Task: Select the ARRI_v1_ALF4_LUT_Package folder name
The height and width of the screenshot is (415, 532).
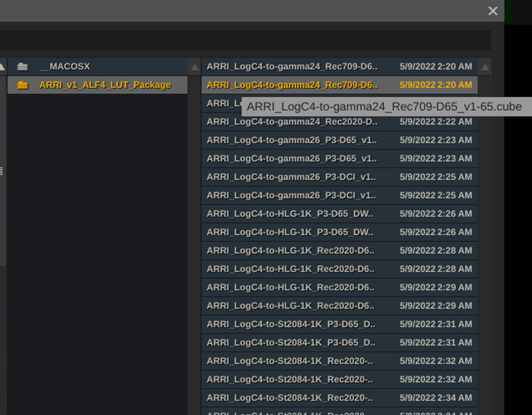Action: coord(105,85)
